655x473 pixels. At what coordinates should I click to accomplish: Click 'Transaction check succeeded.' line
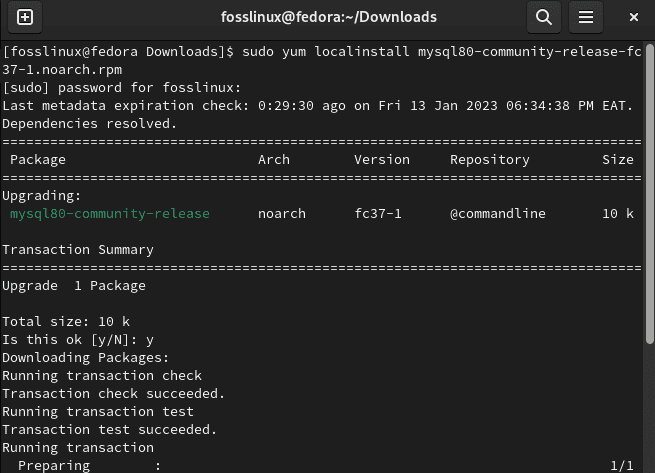pyautogui.click(x=114, y=394)
